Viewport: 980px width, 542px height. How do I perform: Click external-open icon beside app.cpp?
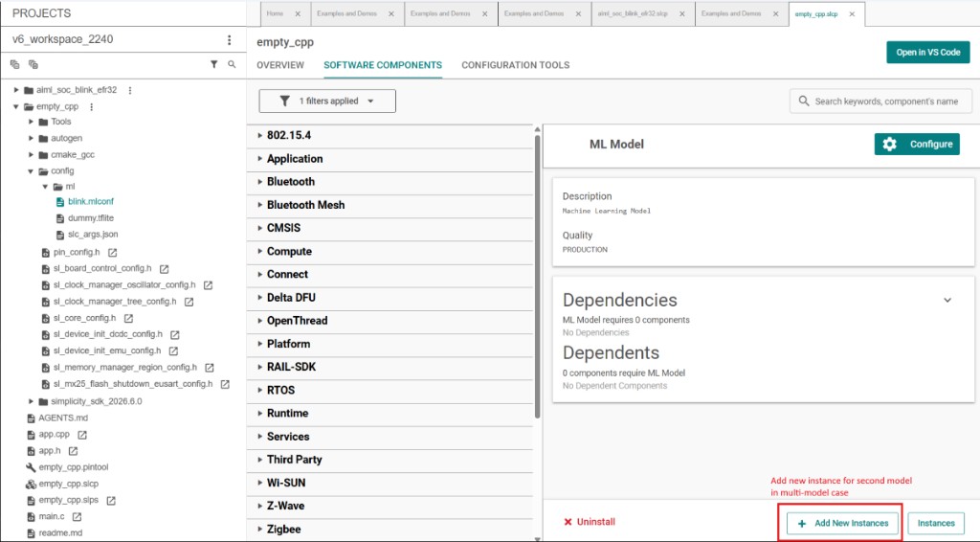(82, 435)
